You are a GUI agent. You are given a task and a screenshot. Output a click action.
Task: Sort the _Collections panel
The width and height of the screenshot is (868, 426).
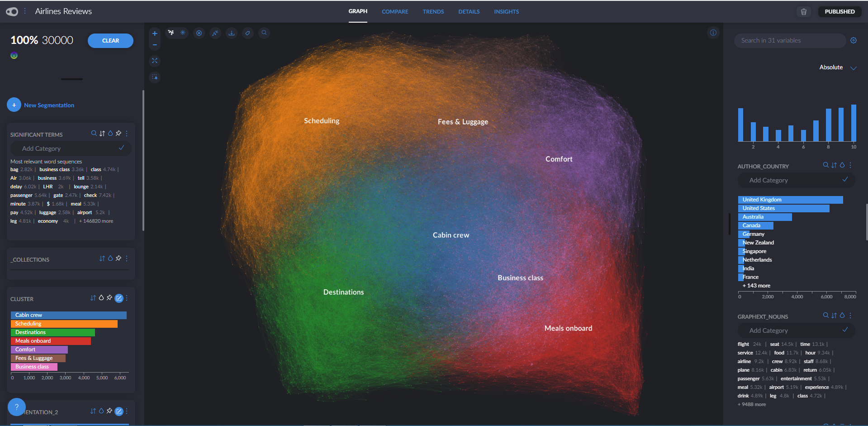102,258
